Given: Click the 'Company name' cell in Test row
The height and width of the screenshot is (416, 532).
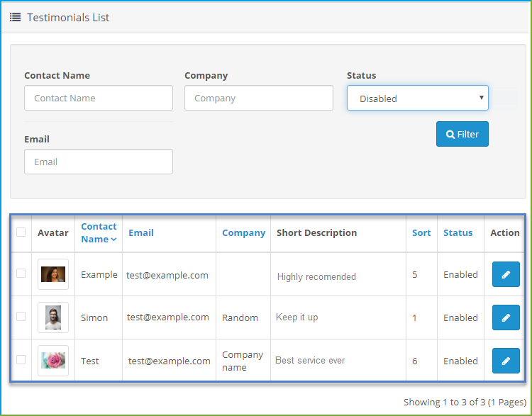Looking at the screenshot, I should [243, 361].
